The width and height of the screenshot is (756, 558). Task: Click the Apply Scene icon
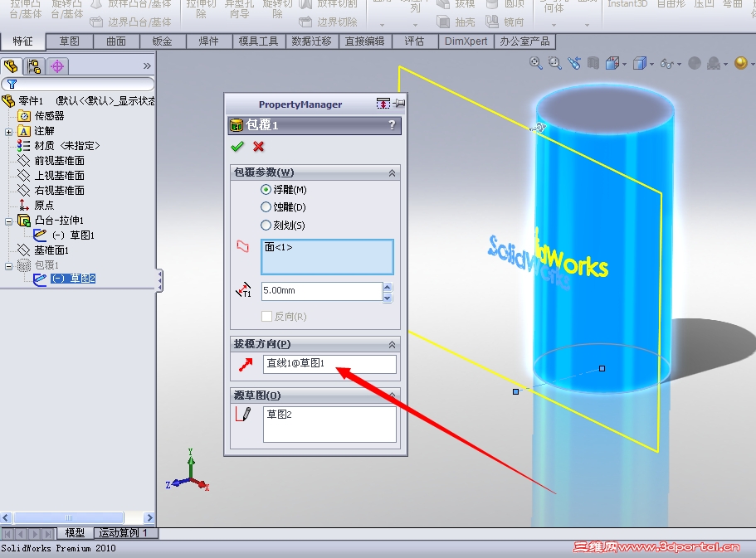point(714,63)
